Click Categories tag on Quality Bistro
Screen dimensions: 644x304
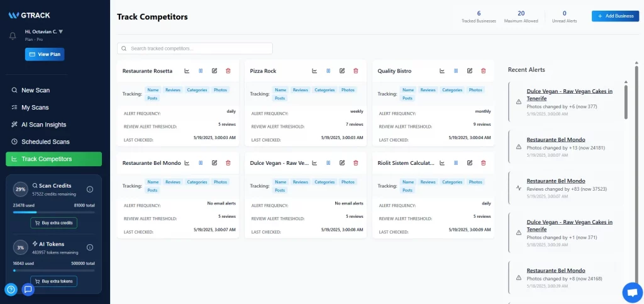click(452, 90)
